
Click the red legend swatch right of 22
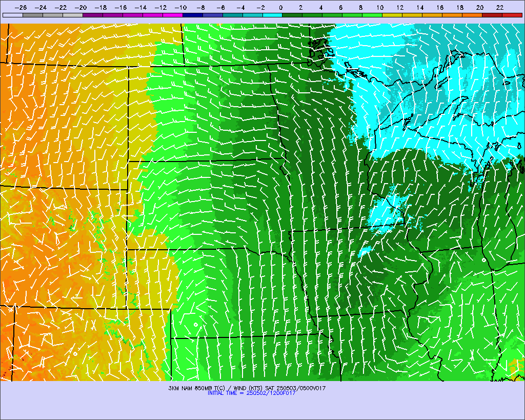[x=512, y=15]
